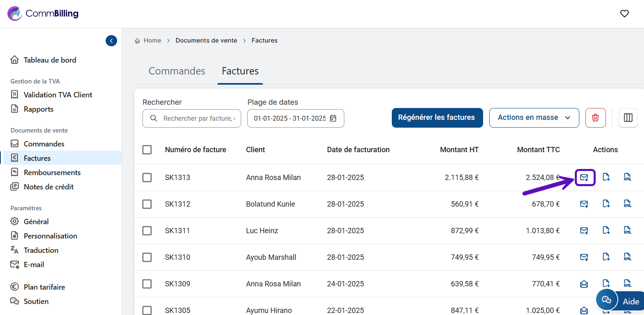Select the checkbox for invoice SK1313
Viewport: 644px width, 315px height.
(x=147, y=178)
